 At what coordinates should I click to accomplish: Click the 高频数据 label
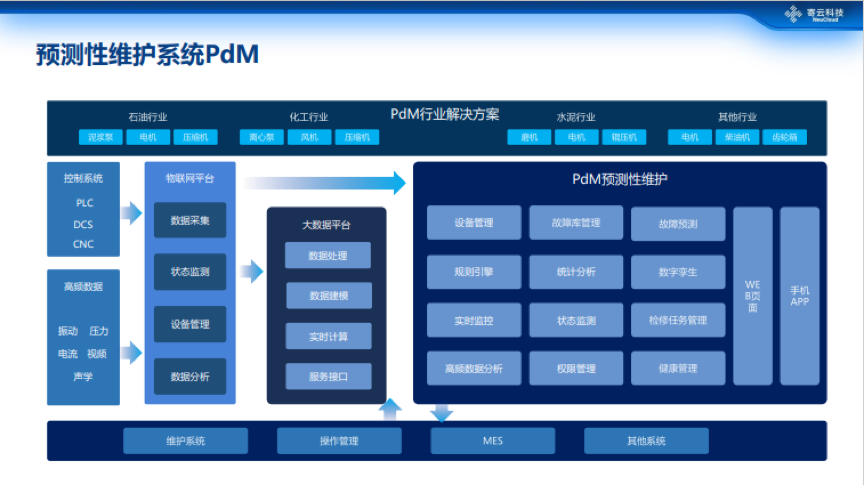[x=83, y=287]
